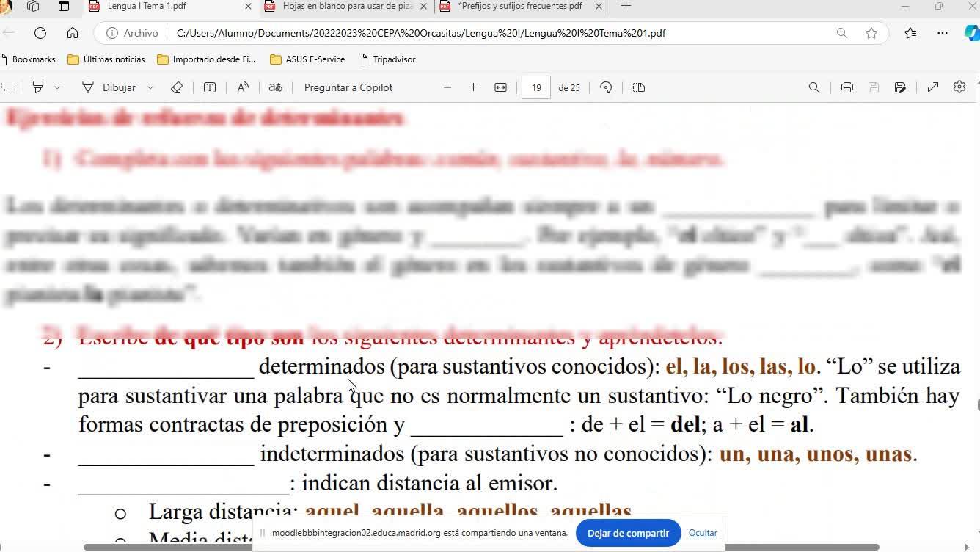Viewport: 980px width, 552px height.
Task: Select the Eraser tool
Action: click(x=176, y=87)
